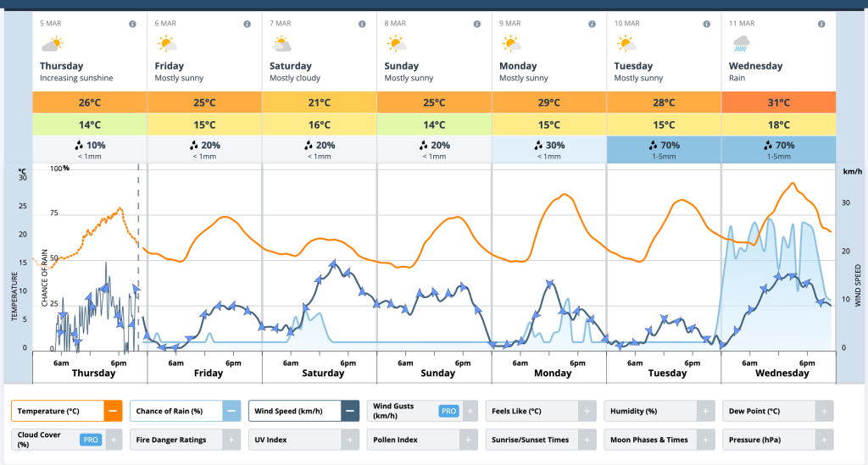Screen dimensions: 868x465
Task: Open Wednesday 11 Mar info icon
Action: pos(821,24)
